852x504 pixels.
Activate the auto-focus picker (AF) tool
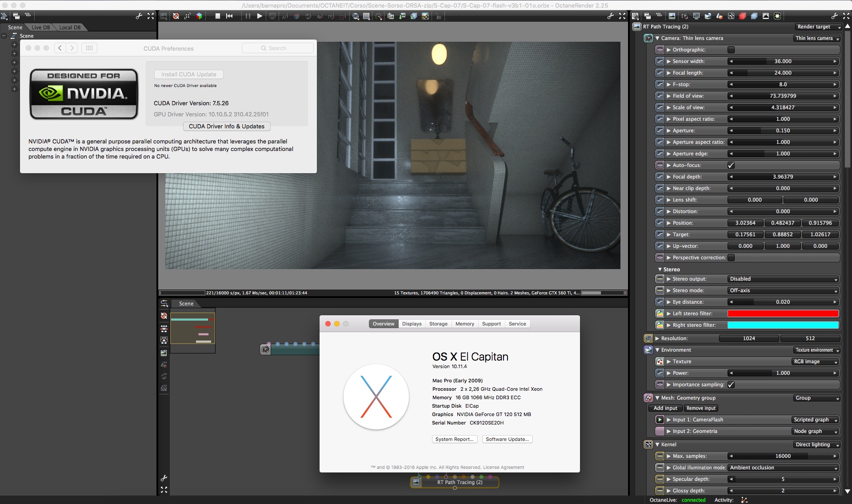285,16
